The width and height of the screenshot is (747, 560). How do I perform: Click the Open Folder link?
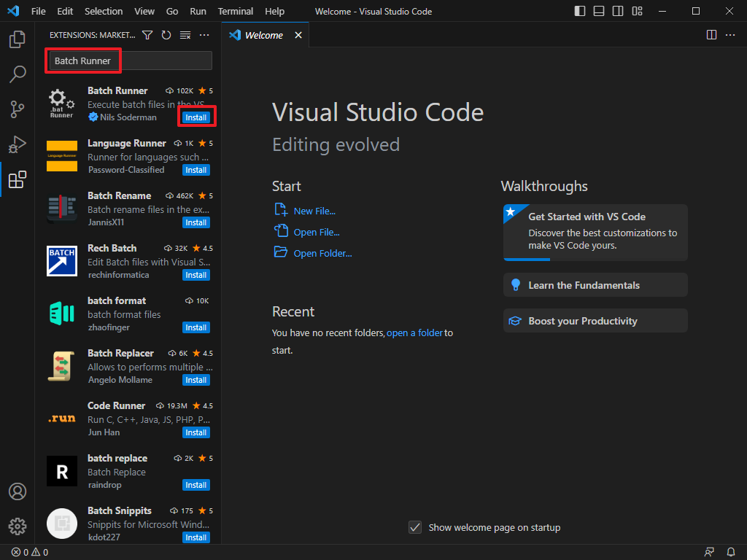[x=322, y=253]
